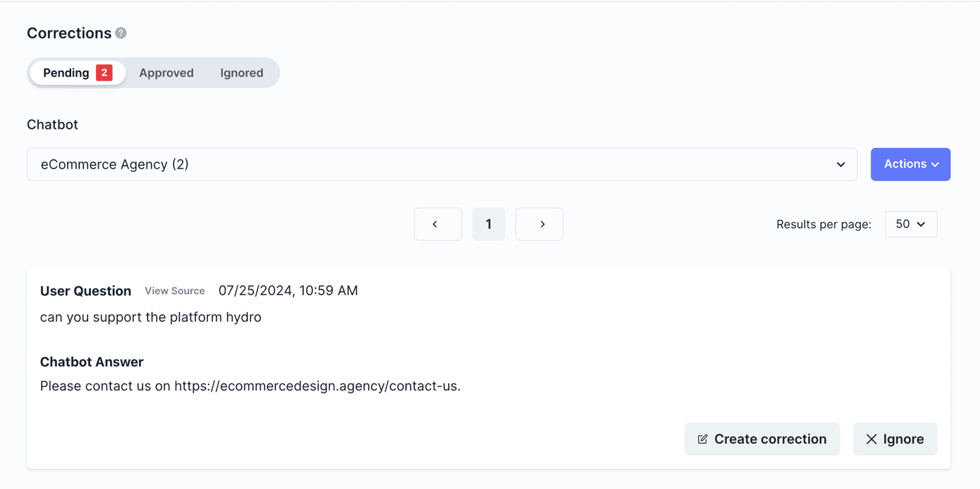Switch to the Approved tab
Image resolution: width=980 pixels, height=489 pixels.
point(166,73)
